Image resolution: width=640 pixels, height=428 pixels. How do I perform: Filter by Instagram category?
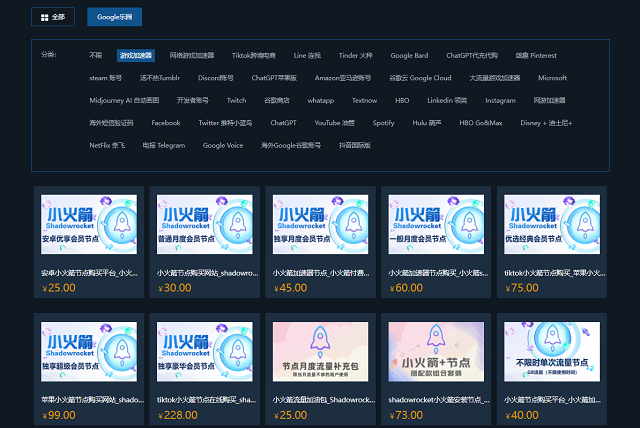point(500,100)
